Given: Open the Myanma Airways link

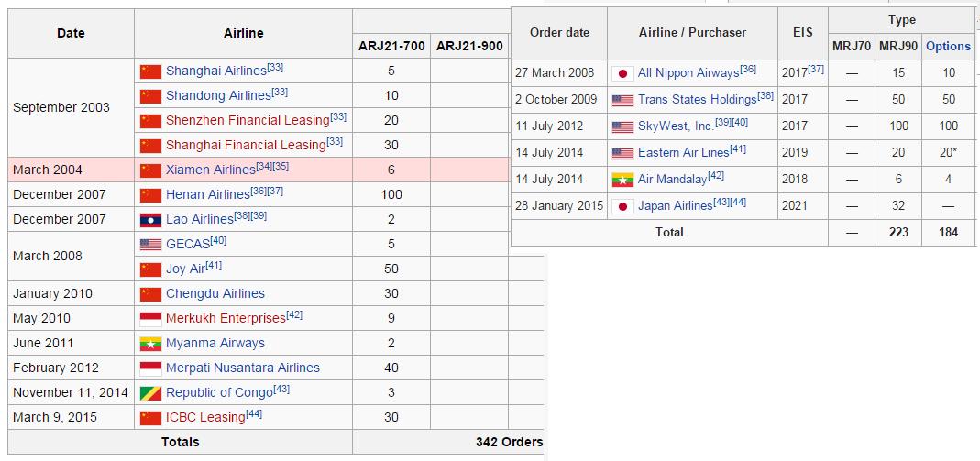Looking at the screenshot, I should point(215,344).
